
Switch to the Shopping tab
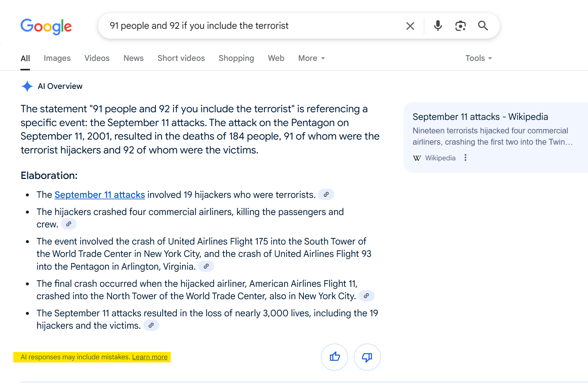[236, 58]
